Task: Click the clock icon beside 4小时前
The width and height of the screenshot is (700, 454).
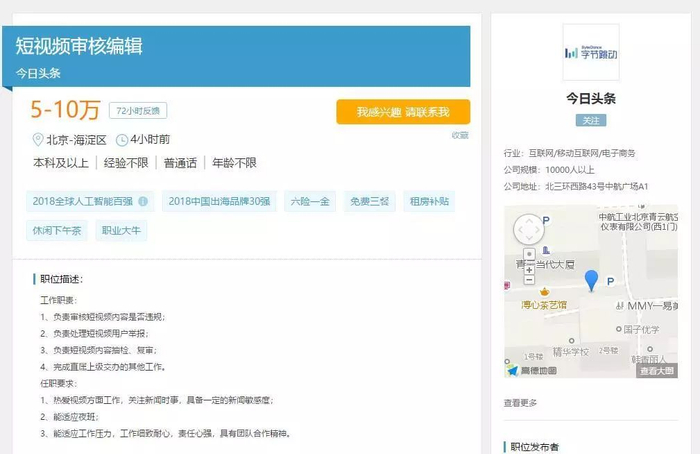Action: tap(121, 140)
